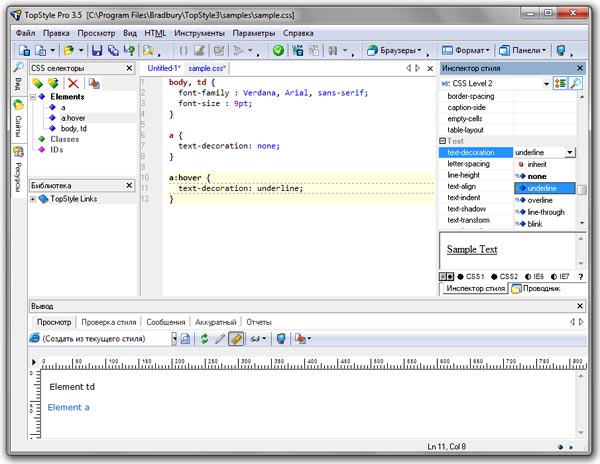The image size is (600, 464).
Task: Switch to the Сообщения output tab
Action: click(x=166, y=322)
